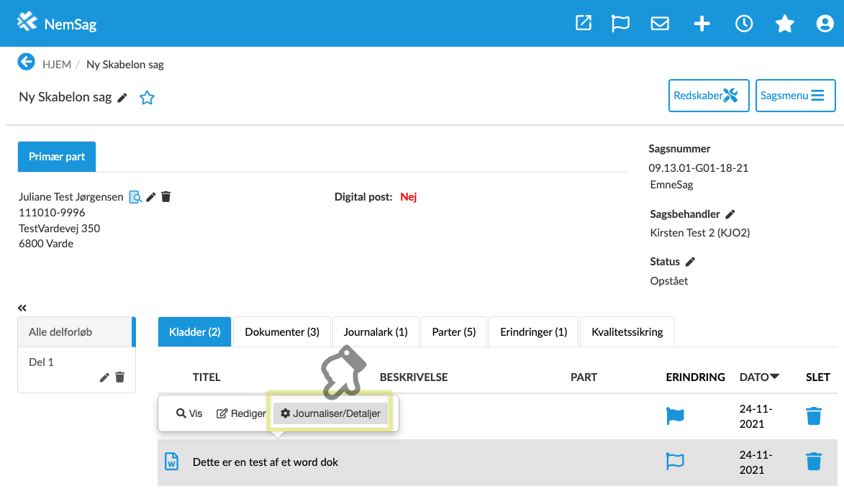Edit case title with pencil icon
Viewport: 844px width, 504px height.
[x=122, y=98]
